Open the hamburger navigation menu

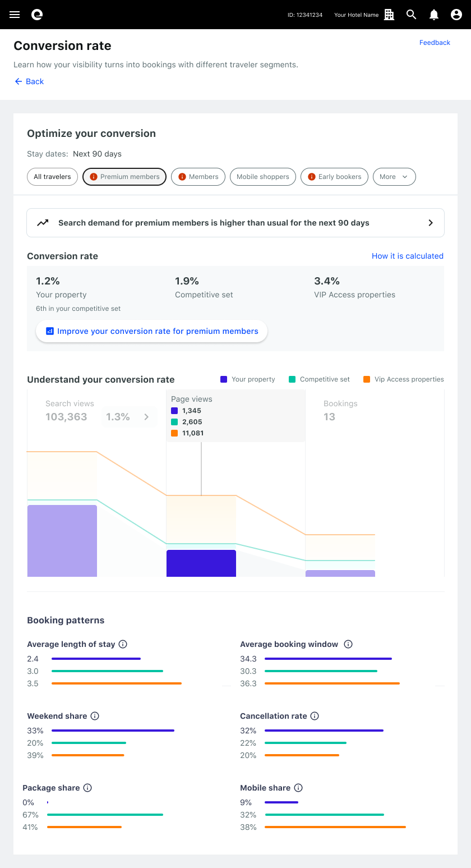coord(15,15)
